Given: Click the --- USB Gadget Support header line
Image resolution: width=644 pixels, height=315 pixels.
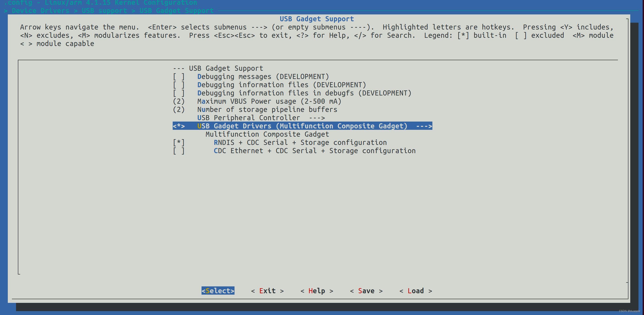Looking at the screenshot, I should coord(218,68).
